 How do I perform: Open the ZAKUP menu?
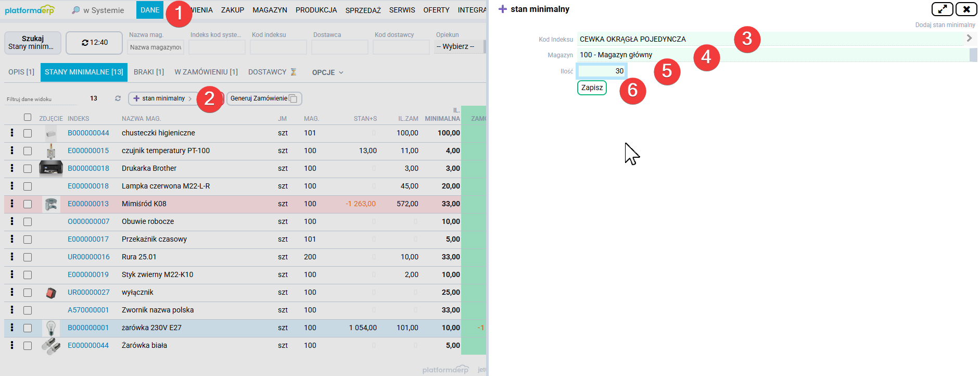tap(233, 10)
